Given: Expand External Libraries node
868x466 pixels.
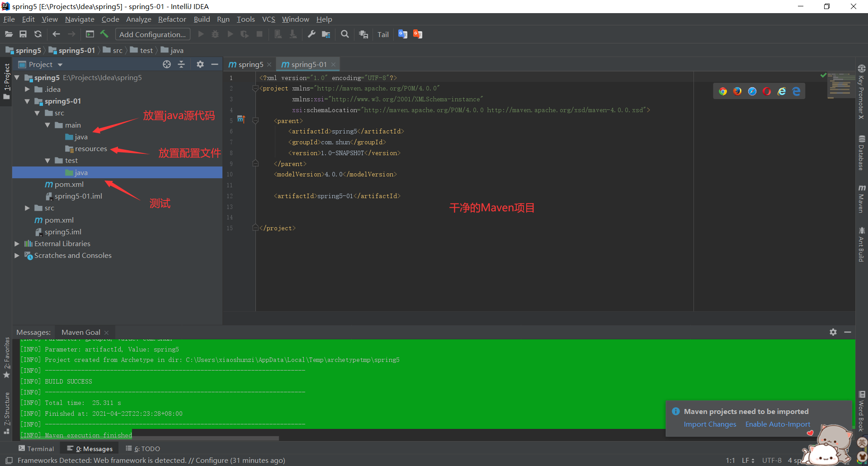Looking at the screenshot, I should click(x=17, y=243).
